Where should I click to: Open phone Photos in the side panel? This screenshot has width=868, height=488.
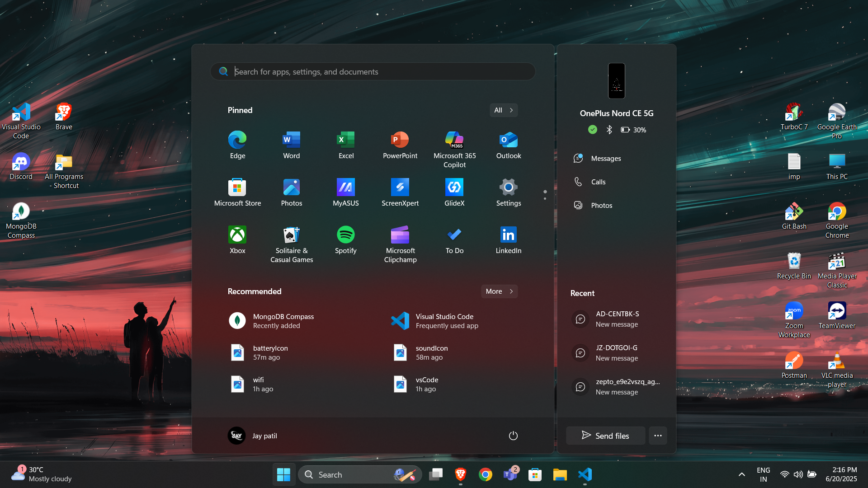pos(617,205)
